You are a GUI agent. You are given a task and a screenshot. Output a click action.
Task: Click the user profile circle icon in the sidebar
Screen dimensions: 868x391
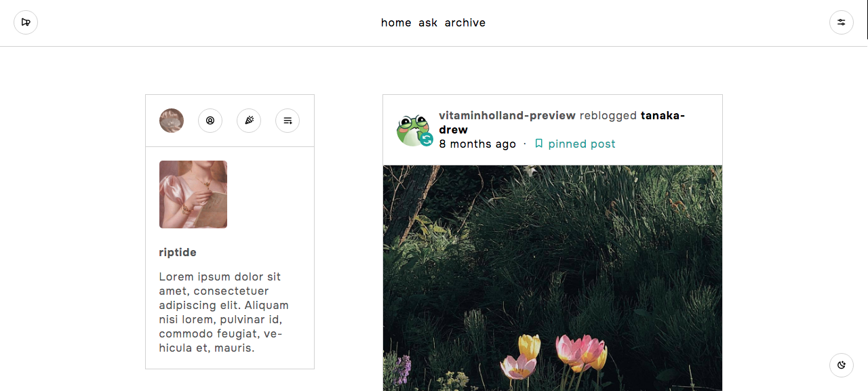pyautogui.click(x=210, y=121)
